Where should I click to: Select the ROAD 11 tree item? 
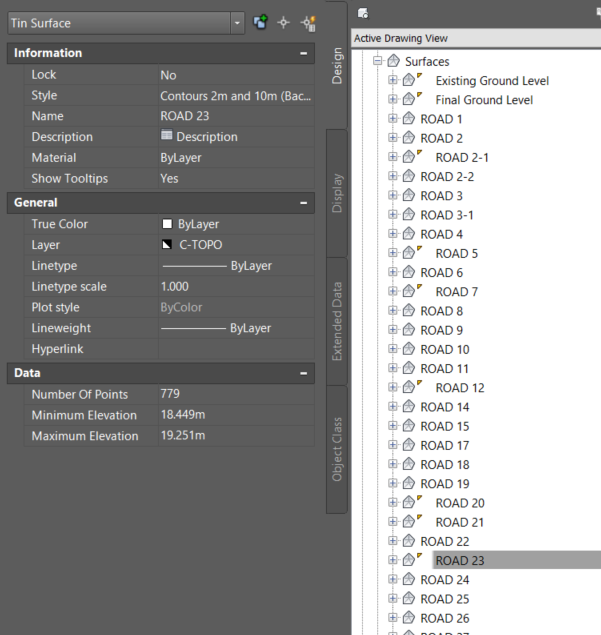click(445, 369)
